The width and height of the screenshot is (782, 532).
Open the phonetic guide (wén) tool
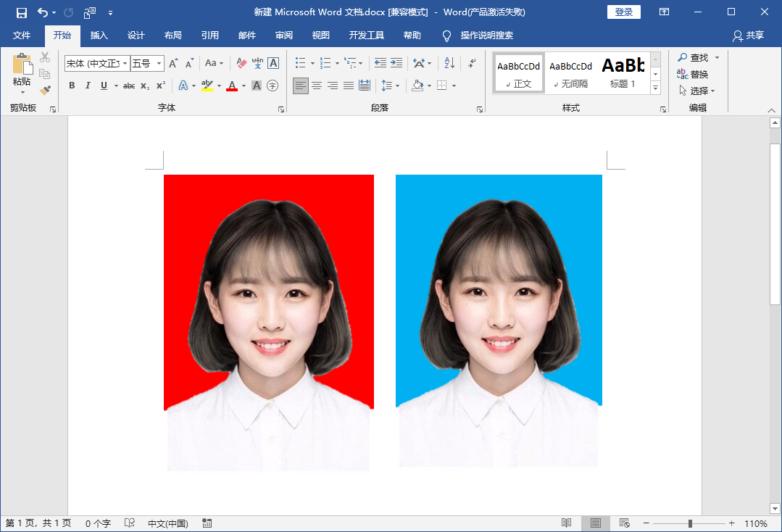coord(257,63)
